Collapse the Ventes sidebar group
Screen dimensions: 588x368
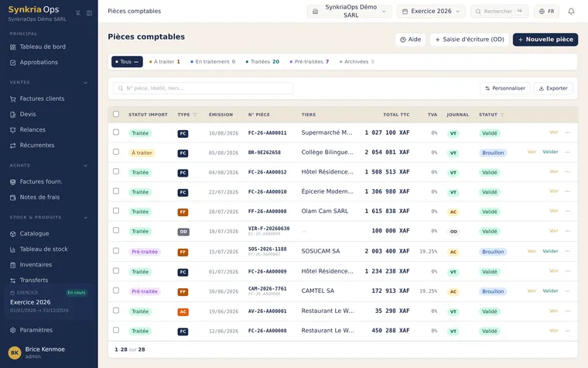(x=86, y=83)
